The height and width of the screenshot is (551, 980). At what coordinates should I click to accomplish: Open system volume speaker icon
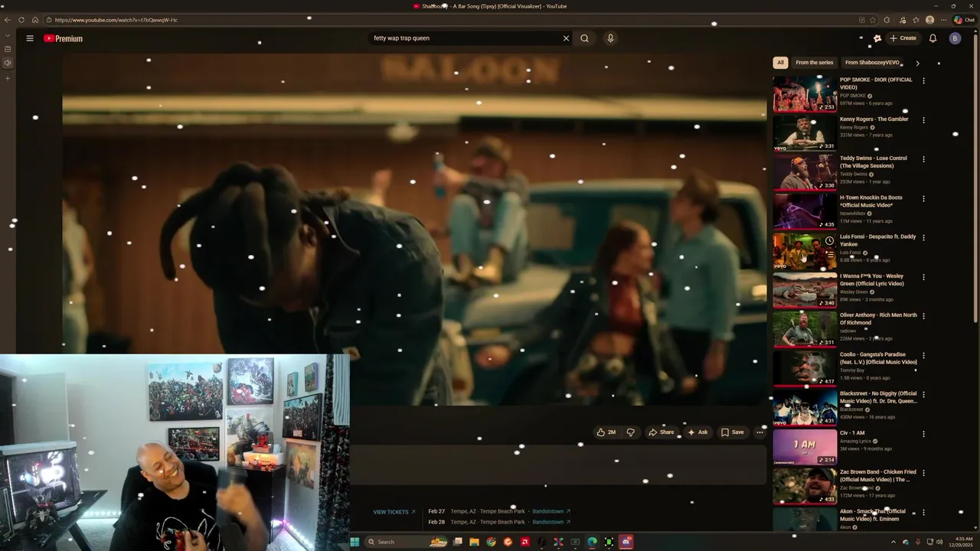939,542
